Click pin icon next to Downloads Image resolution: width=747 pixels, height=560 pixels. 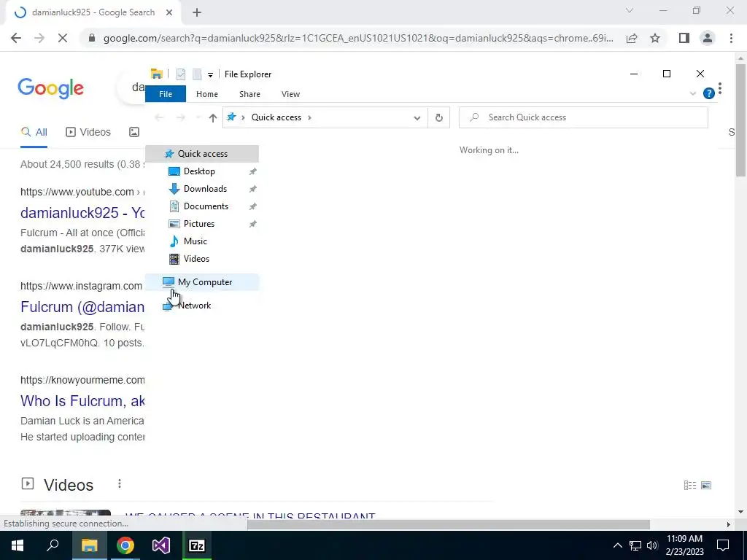coord(252,189)
